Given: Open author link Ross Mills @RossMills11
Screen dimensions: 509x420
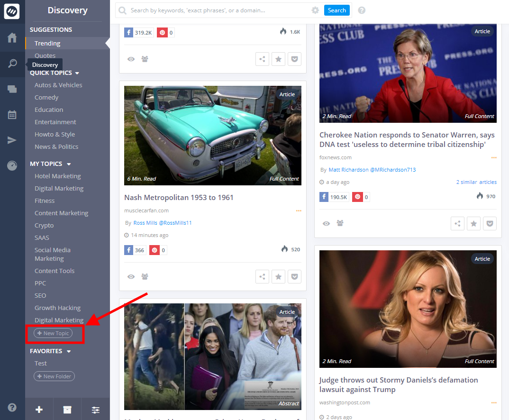Looking at the screenshot, I should pyautogui.click(x=162, y=223).
